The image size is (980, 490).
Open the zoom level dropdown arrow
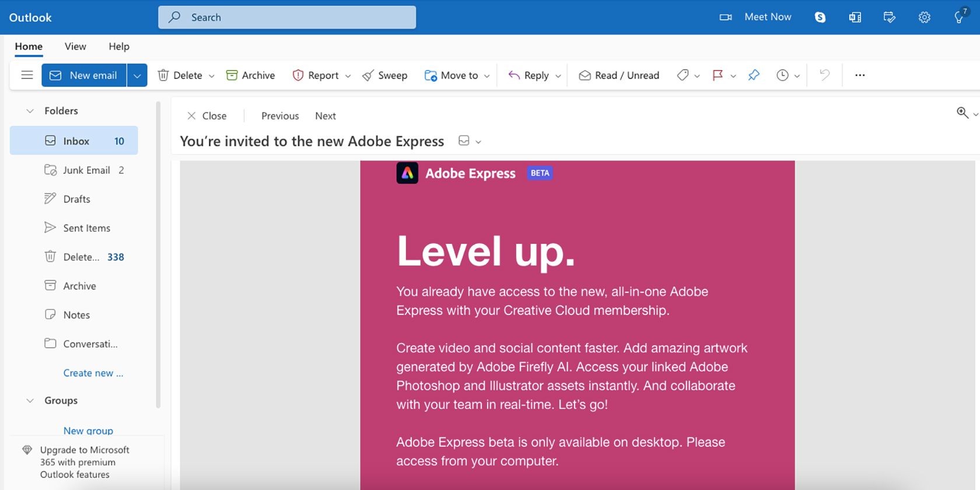pos(975,114)
